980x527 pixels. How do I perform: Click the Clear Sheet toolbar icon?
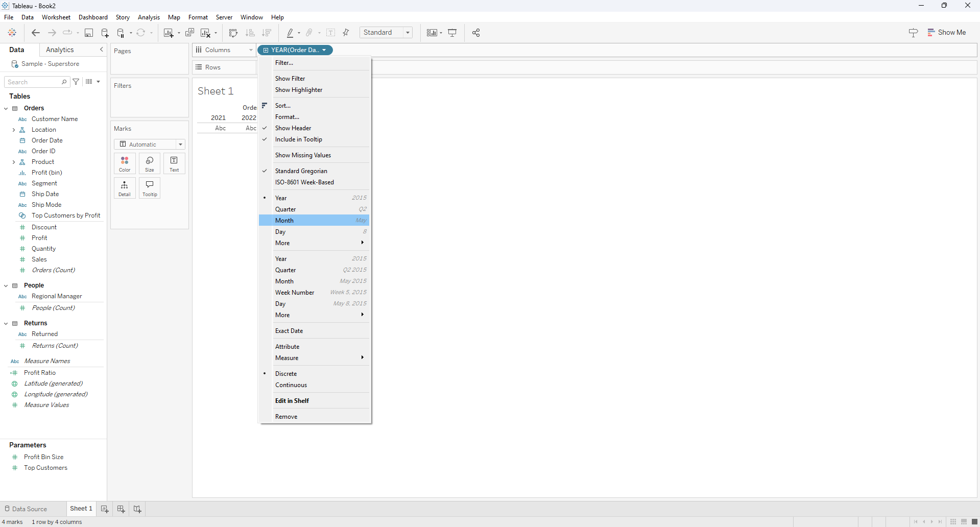[205, 33]
